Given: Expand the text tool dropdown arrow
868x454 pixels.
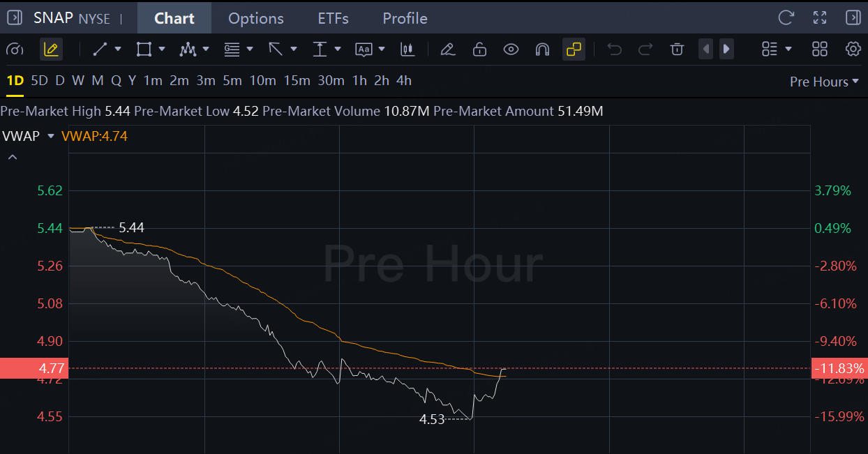Looking at the screenshot, I should click(382, 49).
